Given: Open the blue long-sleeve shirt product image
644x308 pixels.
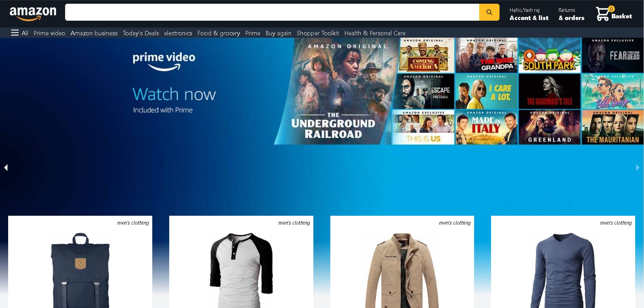Looking at the screenshot, I should pyautogui.click(x=563, y=270).
